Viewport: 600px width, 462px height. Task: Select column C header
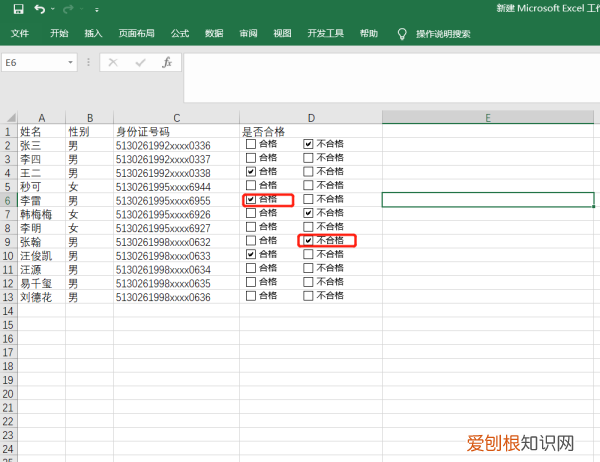click(x=176, y=118)
